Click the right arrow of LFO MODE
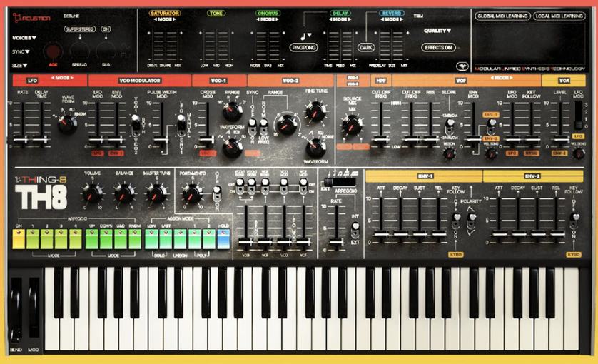The width and height of the screenshot is (598, 364). click(71, 78)
